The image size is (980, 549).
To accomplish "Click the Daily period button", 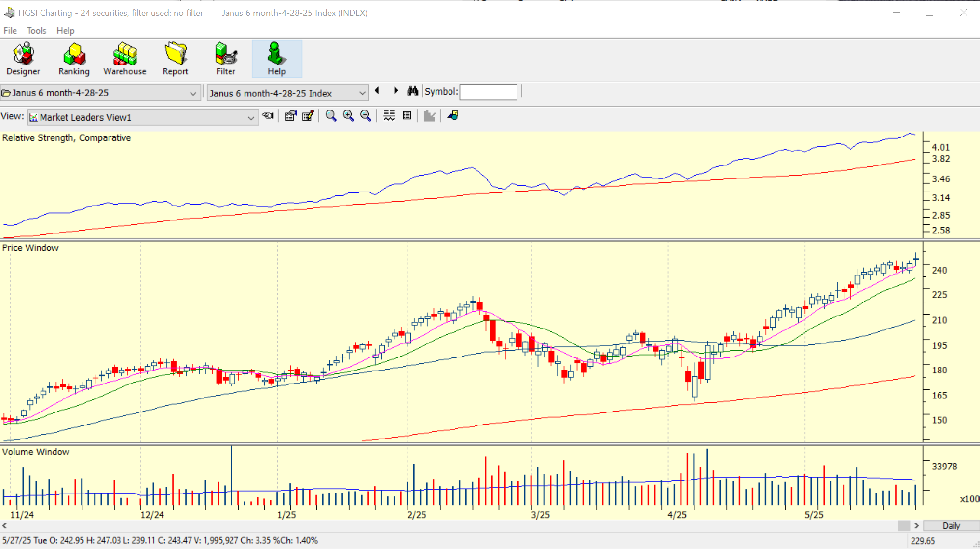I will click(951, 526).
